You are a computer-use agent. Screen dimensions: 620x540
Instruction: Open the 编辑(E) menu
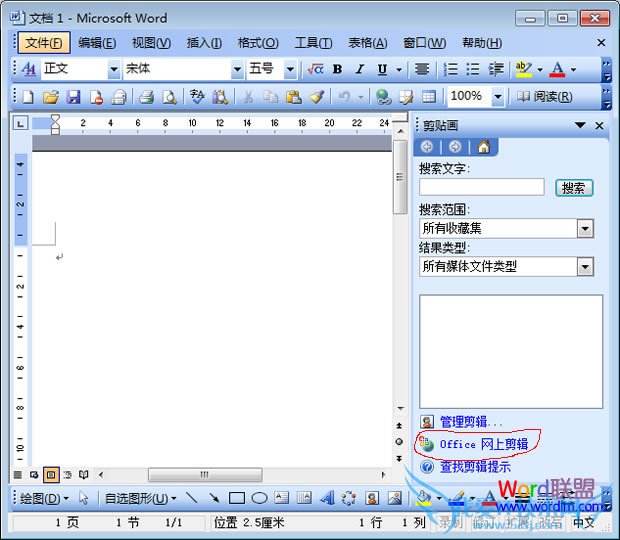97,43
